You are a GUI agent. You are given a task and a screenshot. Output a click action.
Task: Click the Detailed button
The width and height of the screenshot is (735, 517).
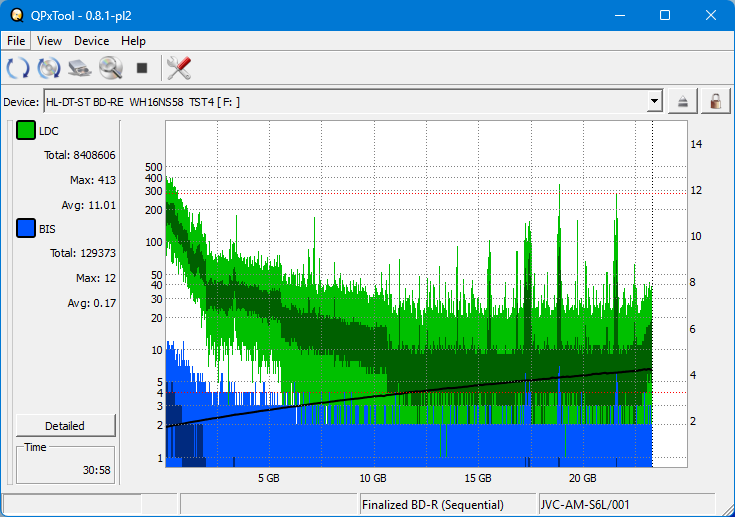[x=65, y=425]
